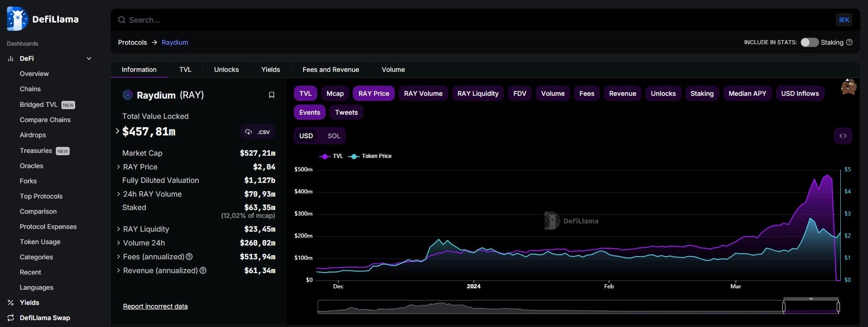The height and width of the screenshot is (327, 868).
Task: Expand the Volume 24h breakdown
Action: tap(119, 243)
